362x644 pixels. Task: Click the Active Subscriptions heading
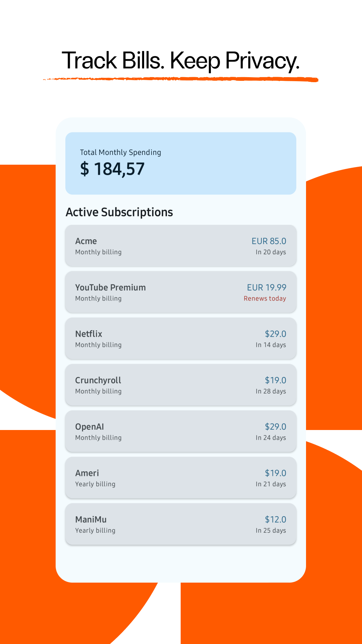119,212
